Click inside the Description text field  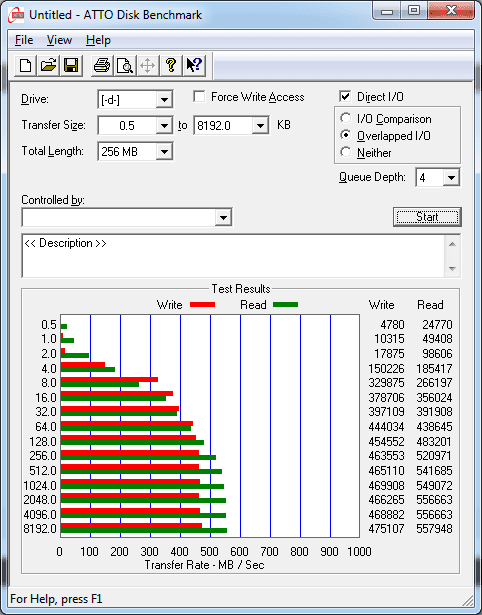coord(234,256)
